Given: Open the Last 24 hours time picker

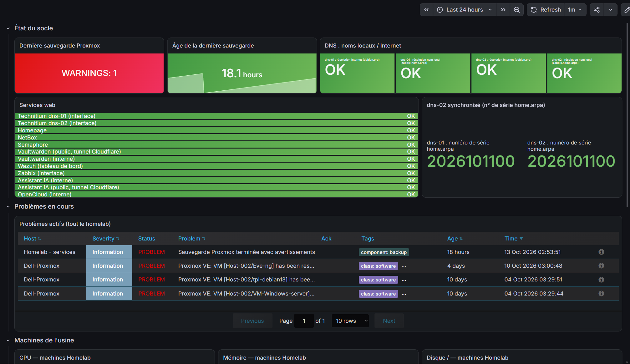Looking at the screenshot, I should [x=465, y=10].
